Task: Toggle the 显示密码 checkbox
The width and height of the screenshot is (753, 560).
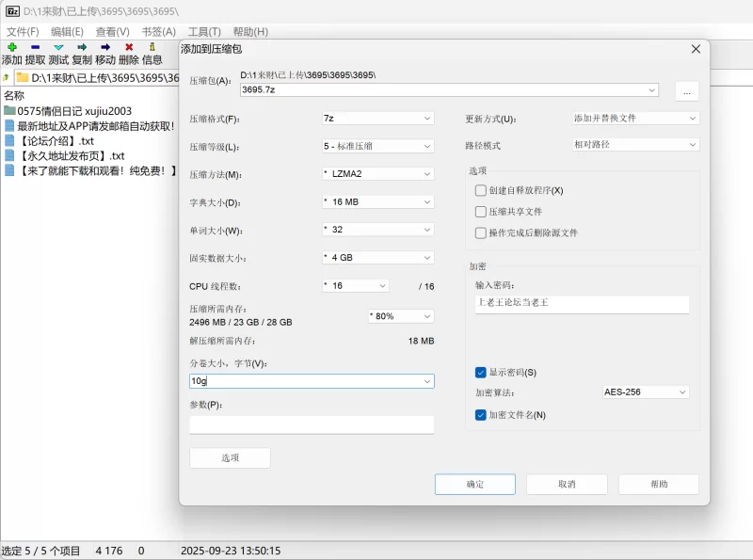Action: 481,373
